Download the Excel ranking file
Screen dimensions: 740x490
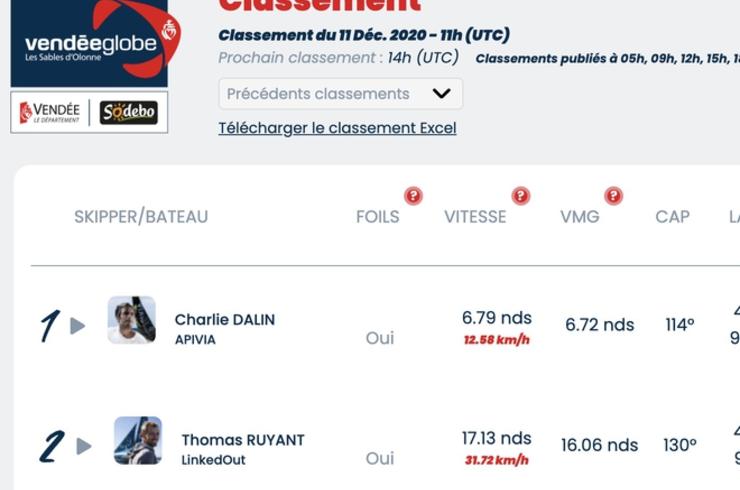click(x=337, y=128)
